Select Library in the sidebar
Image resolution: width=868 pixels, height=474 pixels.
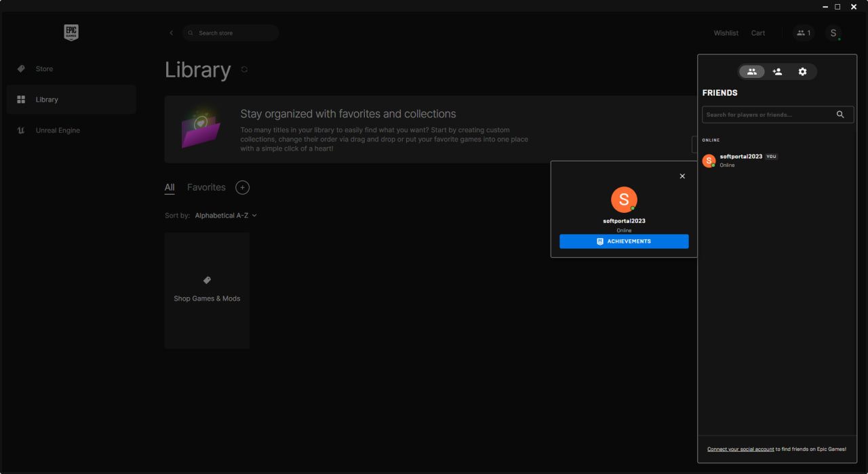point(71,100)
